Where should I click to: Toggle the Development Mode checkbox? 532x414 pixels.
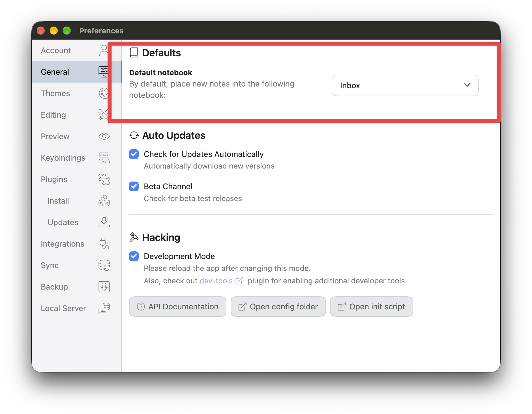[x=134, y=256]
